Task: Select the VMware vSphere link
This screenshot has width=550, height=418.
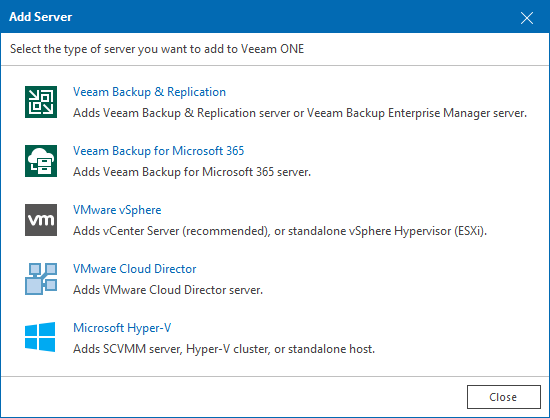Action: 117,210
